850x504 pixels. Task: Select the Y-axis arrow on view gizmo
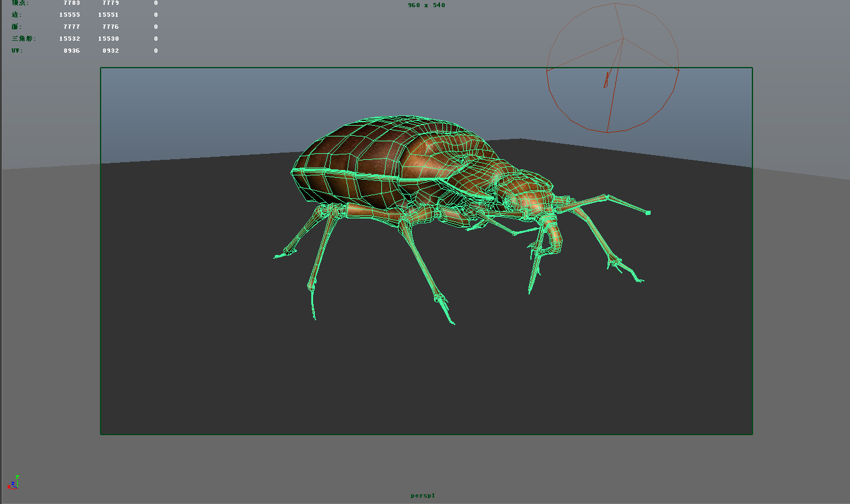(17, 476)
